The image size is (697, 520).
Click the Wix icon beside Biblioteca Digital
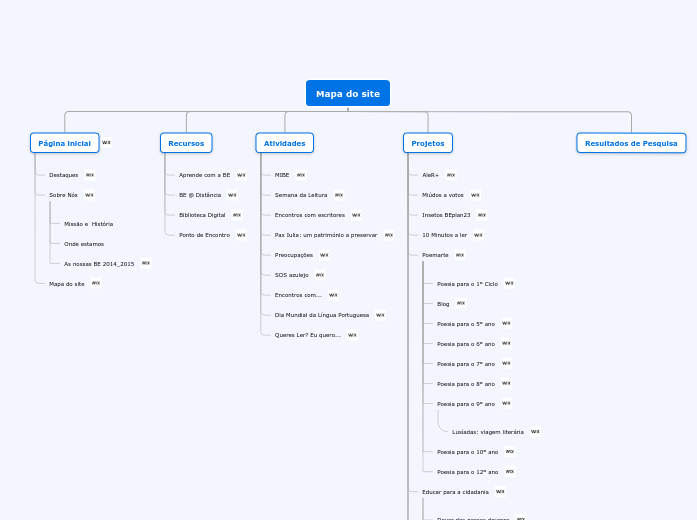(x=237, y=215)
